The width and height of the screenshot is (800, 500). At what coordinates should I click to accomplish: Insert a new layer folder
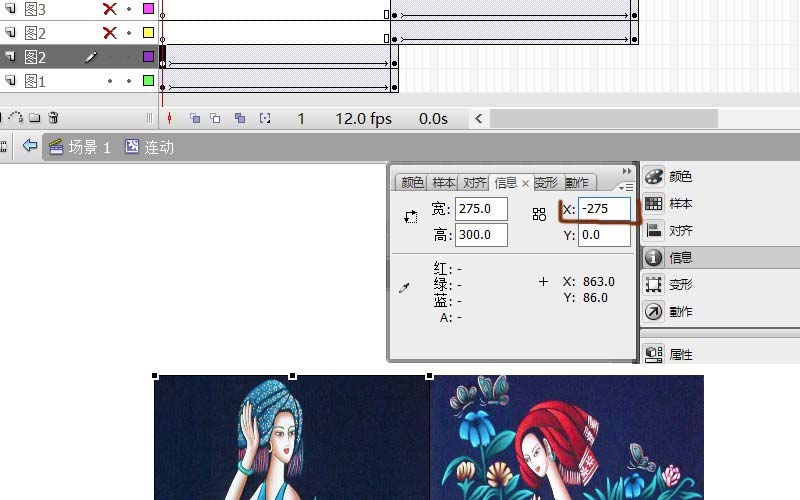[34, 118]
